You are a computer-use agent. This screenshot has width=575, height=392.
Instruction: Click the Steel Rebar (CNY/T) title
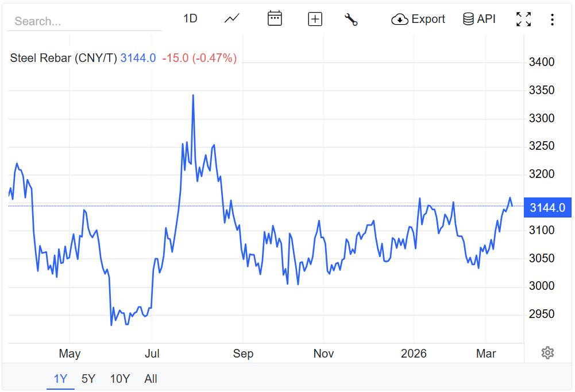[x=63, y=58]
